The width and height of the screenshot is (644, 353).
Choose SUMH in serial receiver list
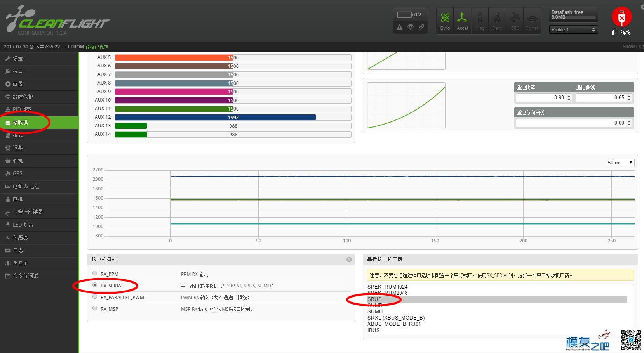(x=497, y=311)
